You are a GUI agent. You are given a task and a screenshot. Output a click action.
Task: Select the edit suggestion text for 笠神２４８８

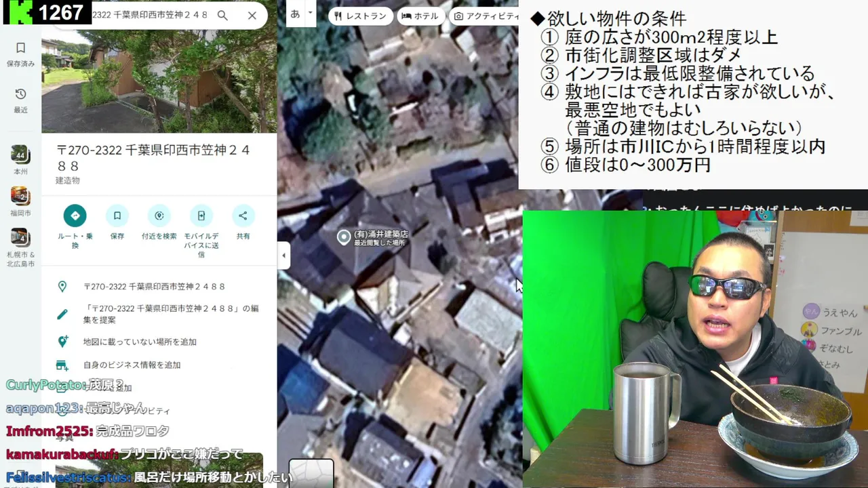pos(171,314)
